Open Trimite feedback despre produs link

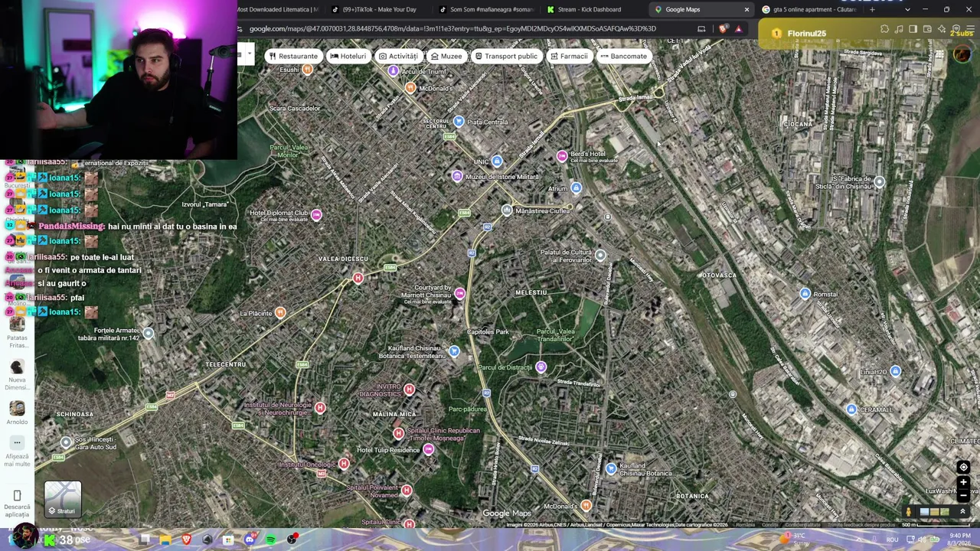coord(861,525)
